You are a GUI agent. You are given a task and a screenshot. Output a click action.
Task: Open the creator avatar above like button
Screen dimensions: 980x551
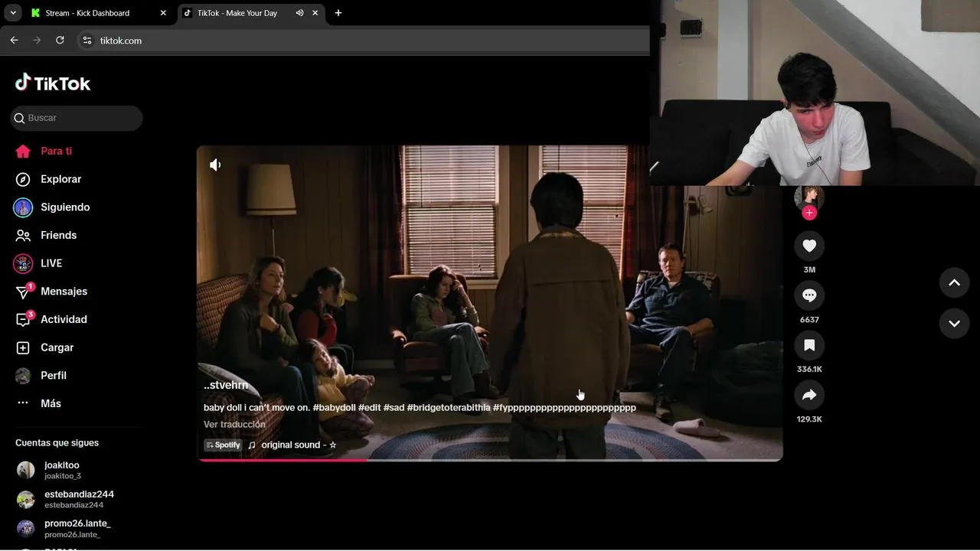pyautogui.click(x=809, y=197)
